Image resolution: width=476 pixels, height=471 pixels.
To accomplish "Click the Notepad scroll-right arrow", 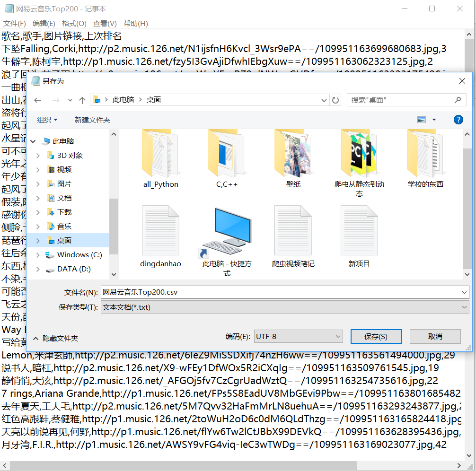I will (x=458, y=465).
